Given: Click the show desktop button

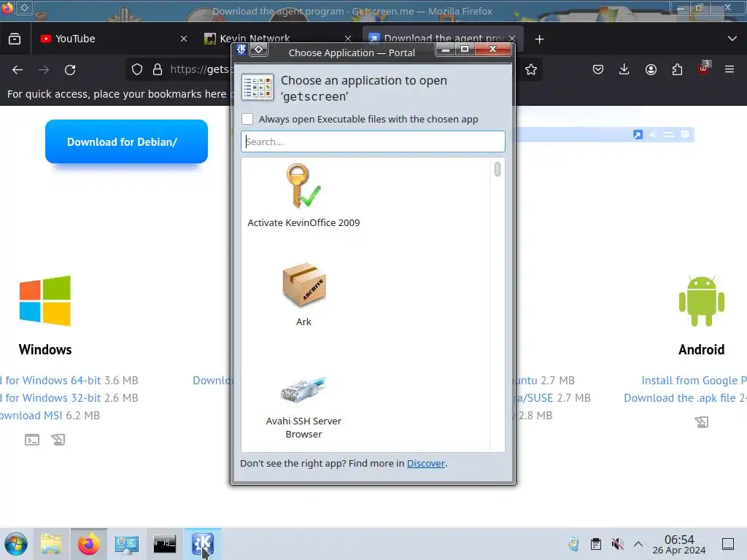Looking at the screenshot, I should tap(728, 544).
